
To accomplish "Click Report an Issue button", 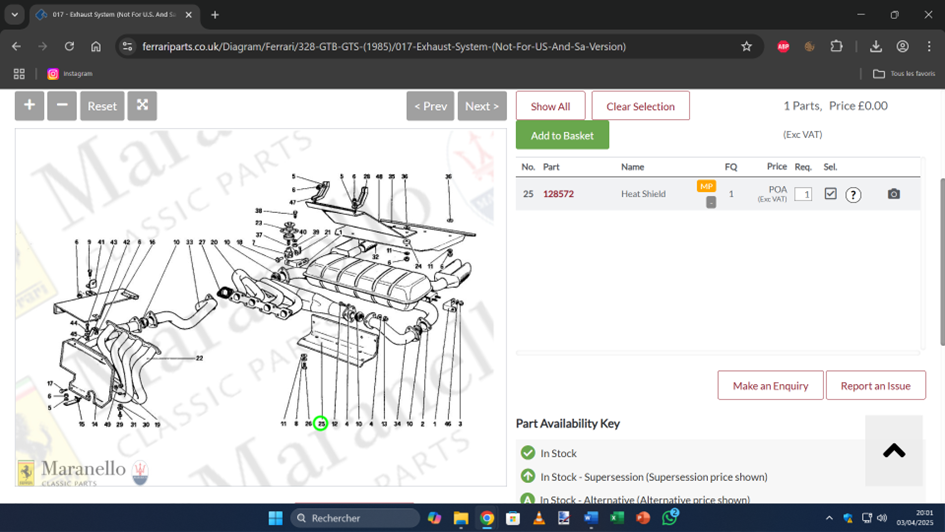I will (875, 386).
